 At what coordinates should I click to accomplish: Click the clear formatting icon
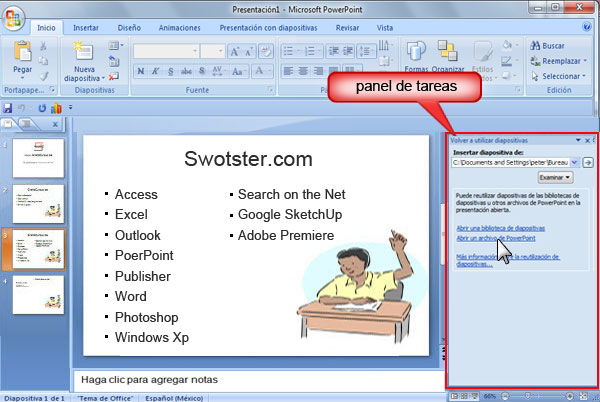(266, 52)
